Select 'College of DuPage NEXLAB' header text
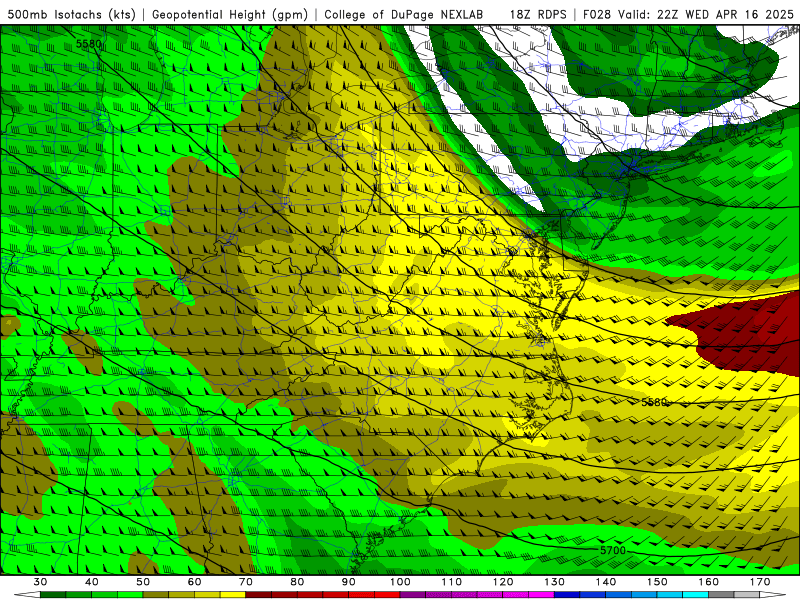 click(x=403, y=15)
